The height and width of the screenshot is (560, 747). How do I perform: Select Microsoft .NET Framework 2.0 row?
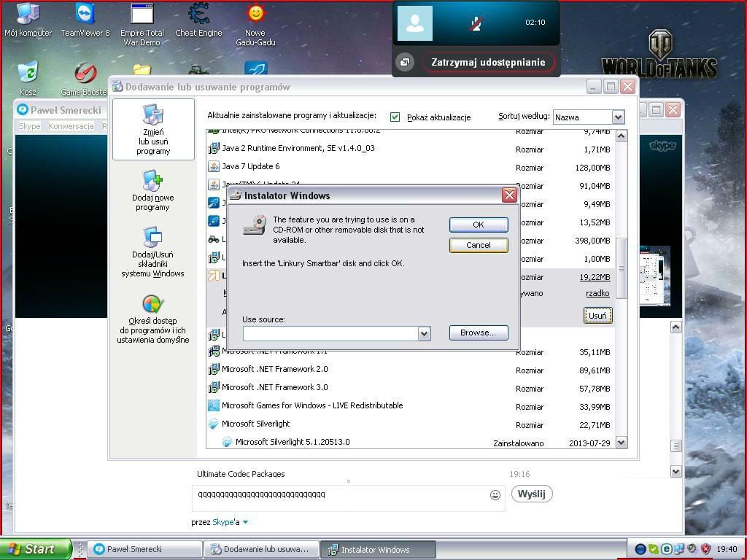(x=410, y=370)
